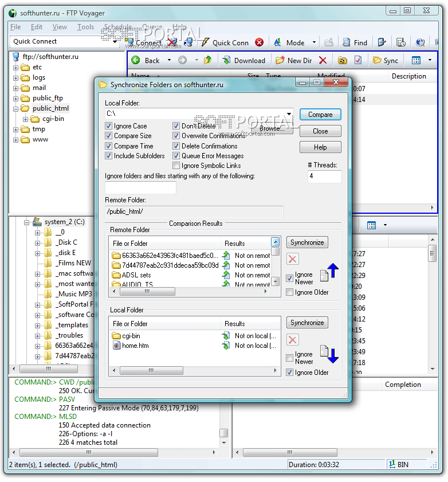The image size is (448, 482).
Task: Enable Ignore Symbolic Links checkbox
Action: coord(176,166)
